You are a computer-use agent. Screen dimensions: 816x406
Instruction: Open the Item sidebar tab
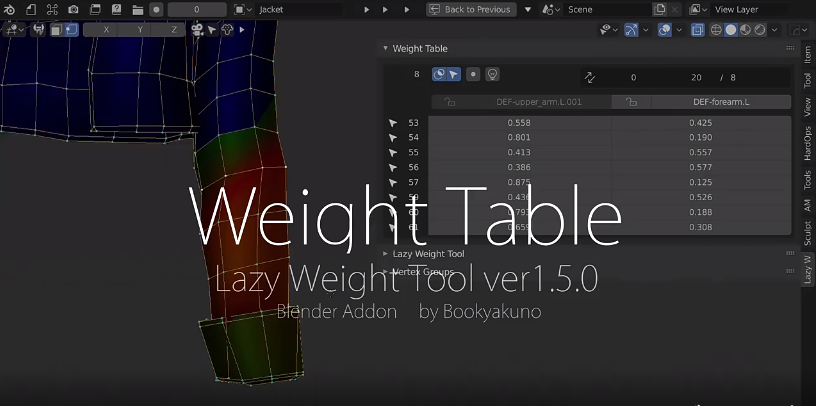(807, 54)
